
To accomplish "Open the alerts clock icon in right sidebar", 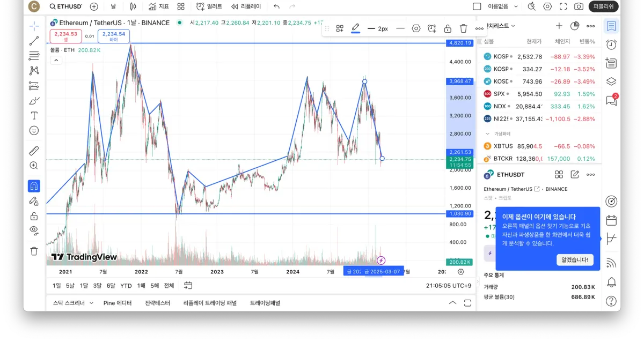I will [x=611, y=44].
